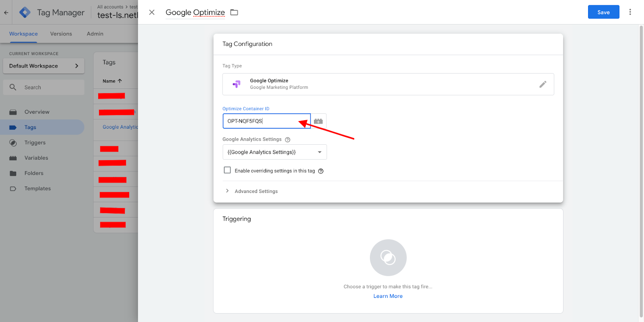Click the Optimize Container ID input field

[266, 121]
